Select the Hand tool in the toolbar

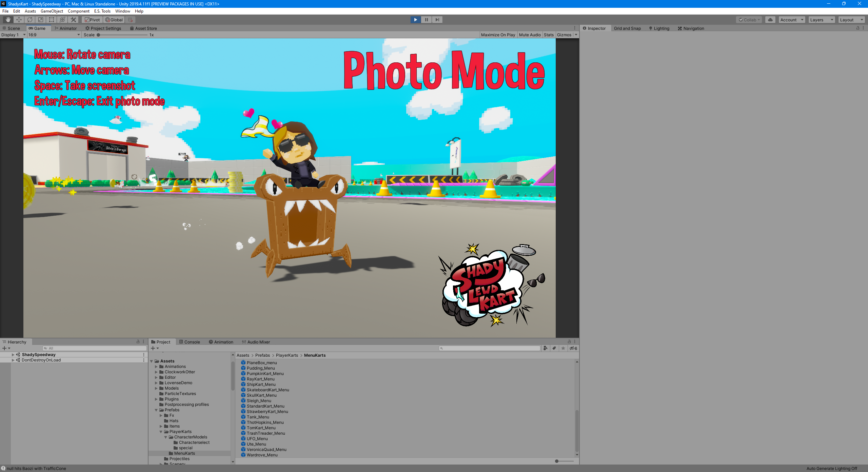coord(8,20)
